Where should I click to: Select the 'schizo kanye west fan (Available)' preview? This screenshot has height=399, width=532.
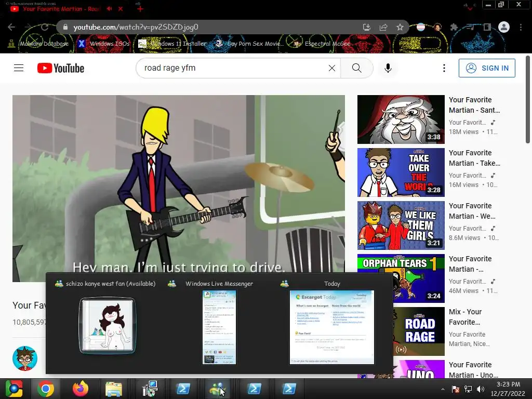pyautogui.click(x=108, y=325)
